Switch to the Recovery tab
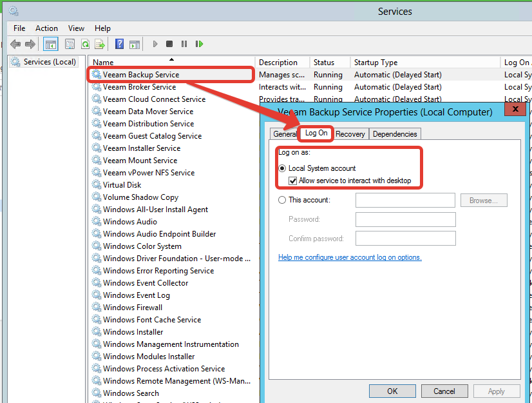 click(350, 134)
